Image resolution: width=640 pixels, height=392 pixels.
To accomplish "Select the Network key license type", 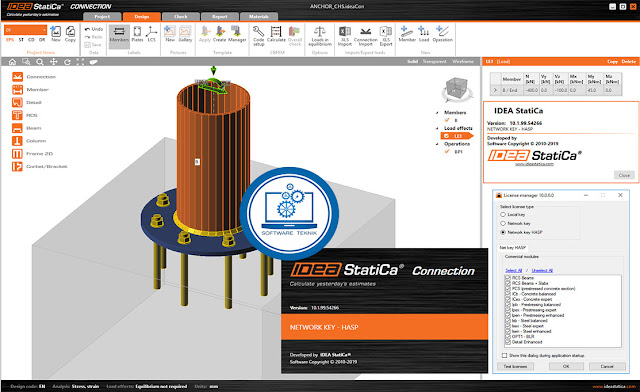I will click(503, 223).
